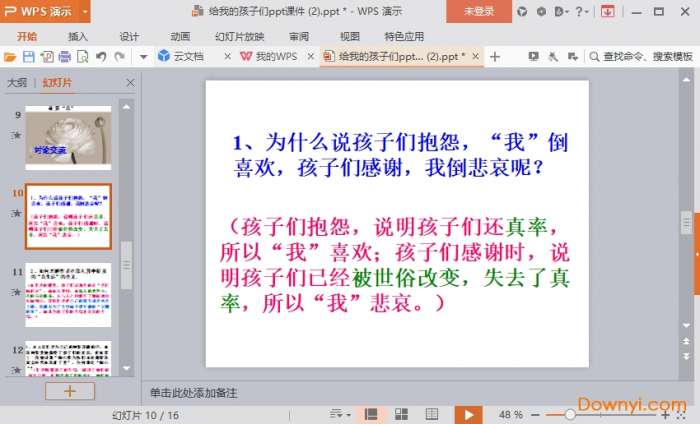
Task: Add a new document tab with plus
Action: coord(495,57)
